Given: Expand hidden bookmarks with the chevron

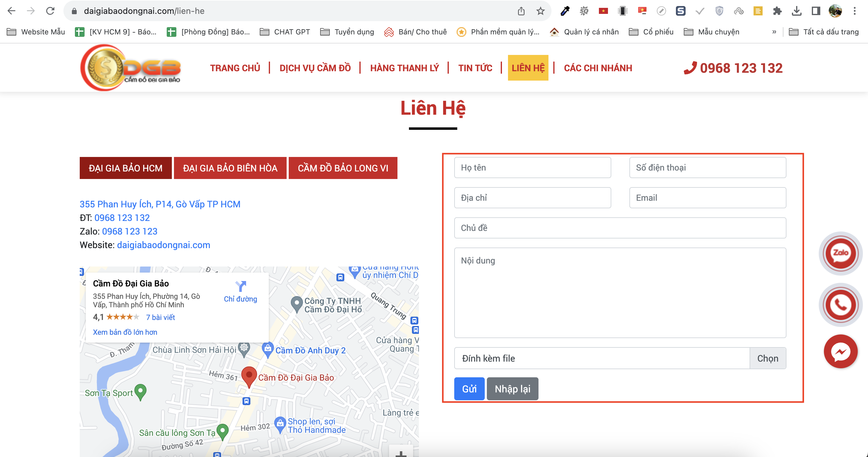Looking at the screenshot, I should pyautogui.click(x=774, y=31).
